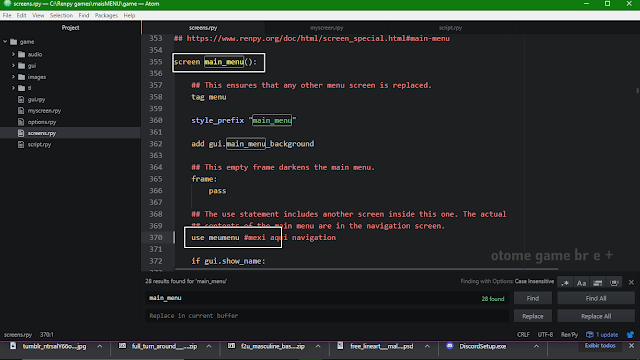Screen dimensions: 640x360
Task: Open the File menu
Action: 7,16
